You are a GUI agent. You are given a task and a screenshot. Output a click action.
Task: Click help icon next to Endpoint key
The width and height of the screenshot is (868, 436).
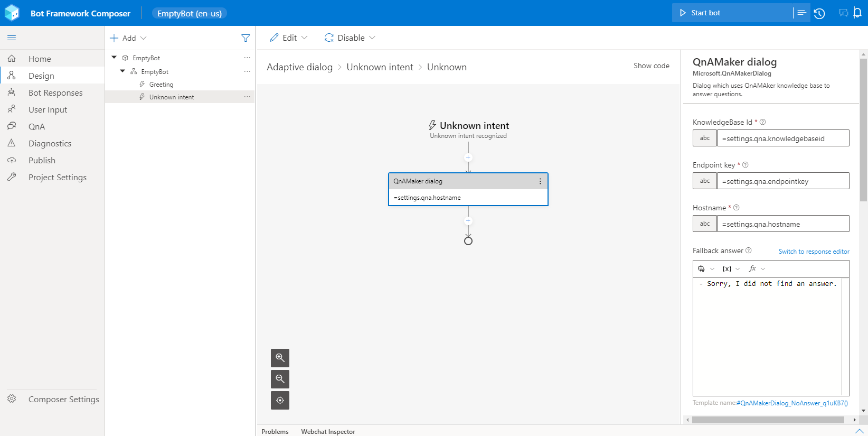pyautogui.click(x=746, y=165)
